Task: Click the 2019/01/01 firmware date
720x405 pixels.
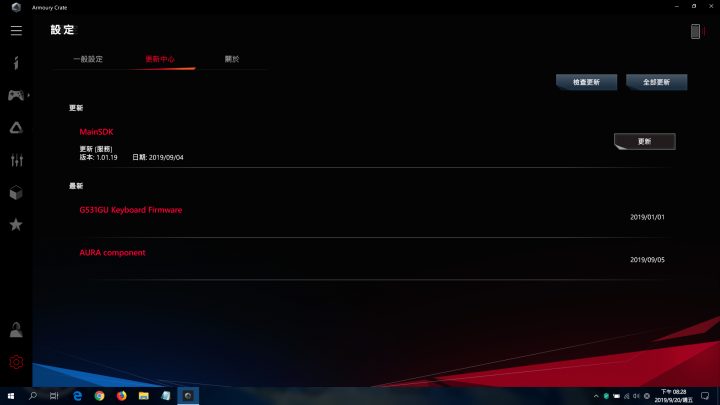Action: pos(647,217)
